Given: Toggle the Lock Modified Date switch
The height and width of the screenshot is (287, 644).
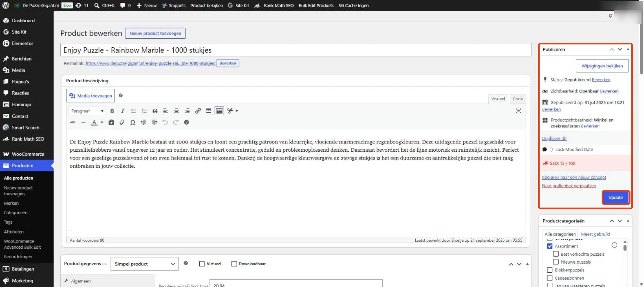Looking at the screenshot, I should point(547,150).
